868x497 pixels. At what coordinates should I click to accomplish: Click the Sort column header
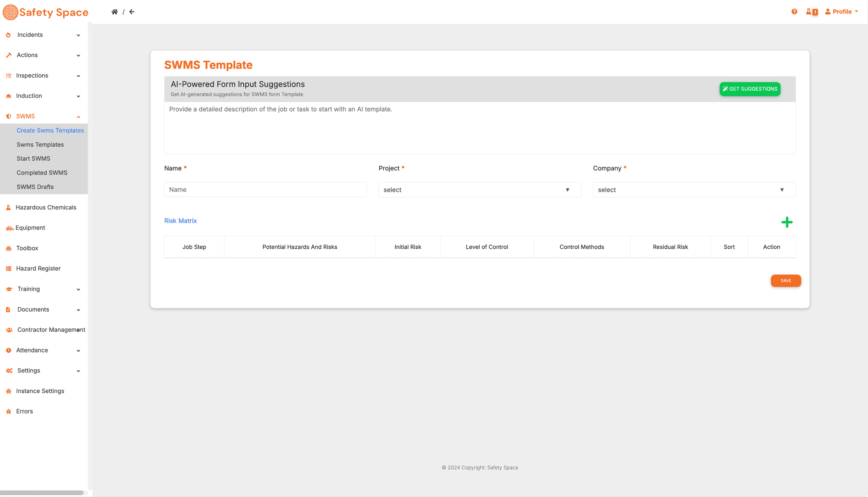pyautogui.click(x=729, y=247)
